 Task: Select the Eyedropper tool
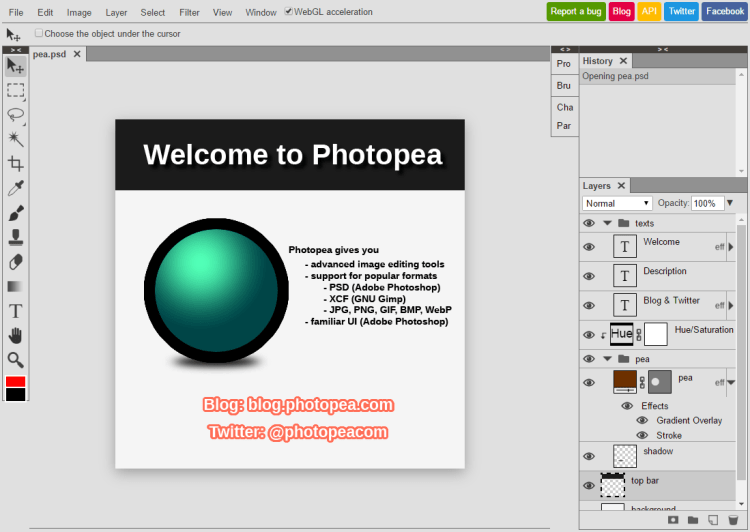pyautogui.click(x=15, y=188)
